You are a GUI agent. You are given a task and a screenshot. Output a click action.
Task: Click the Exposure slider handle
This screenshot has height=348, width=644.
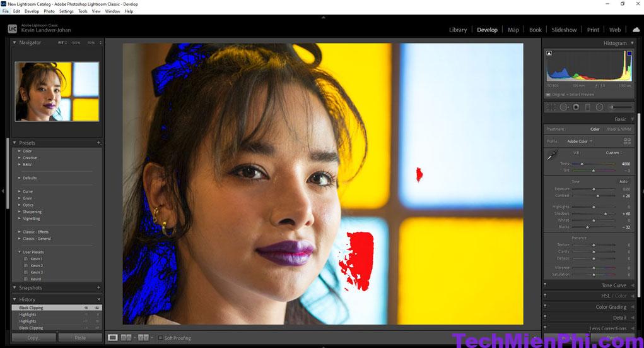[x=594, y=189]
